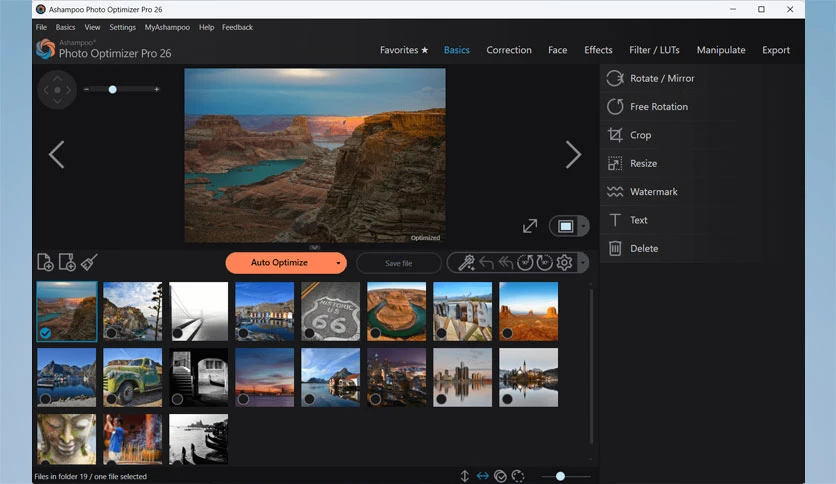Click the blue horizontal arrows icon
The width and height of the screenshot is (836, 484).
483,475
